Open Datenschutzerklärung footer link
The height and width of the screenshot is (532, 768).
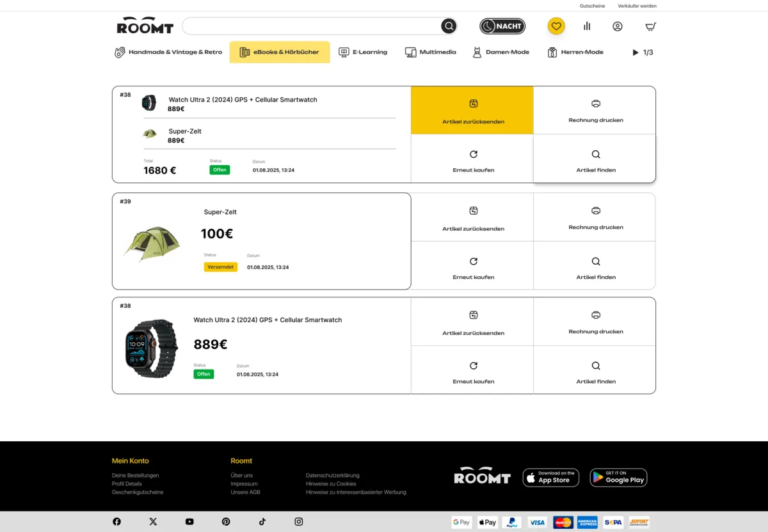coord(333,475)
